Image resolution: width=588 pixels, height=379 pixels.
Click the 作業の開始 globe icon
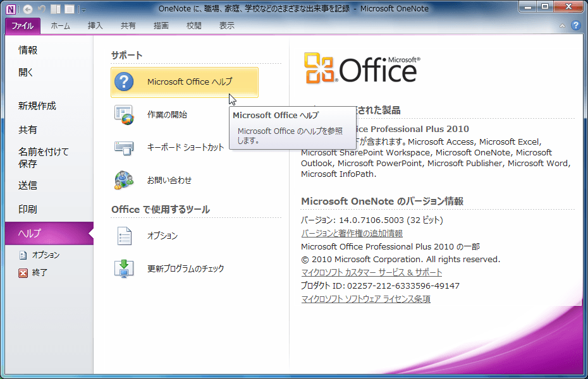click(124, 114)
